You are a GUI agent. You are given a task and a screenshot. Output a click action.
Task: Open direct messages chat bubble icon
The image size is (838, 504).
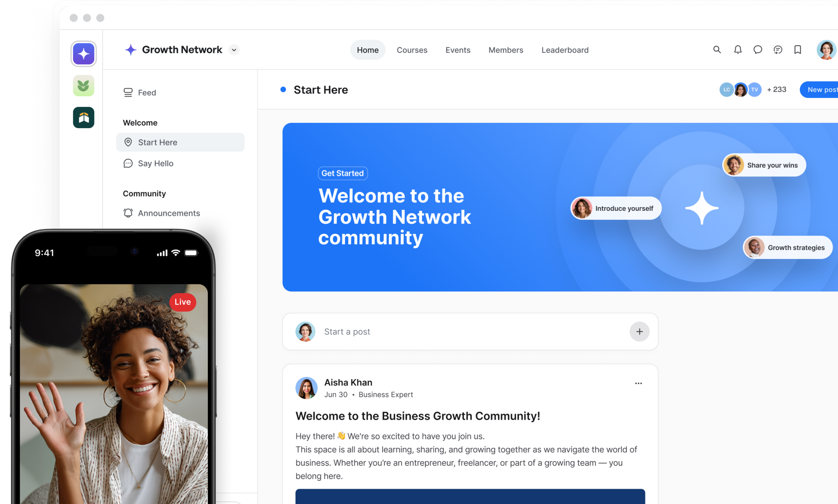758,50
